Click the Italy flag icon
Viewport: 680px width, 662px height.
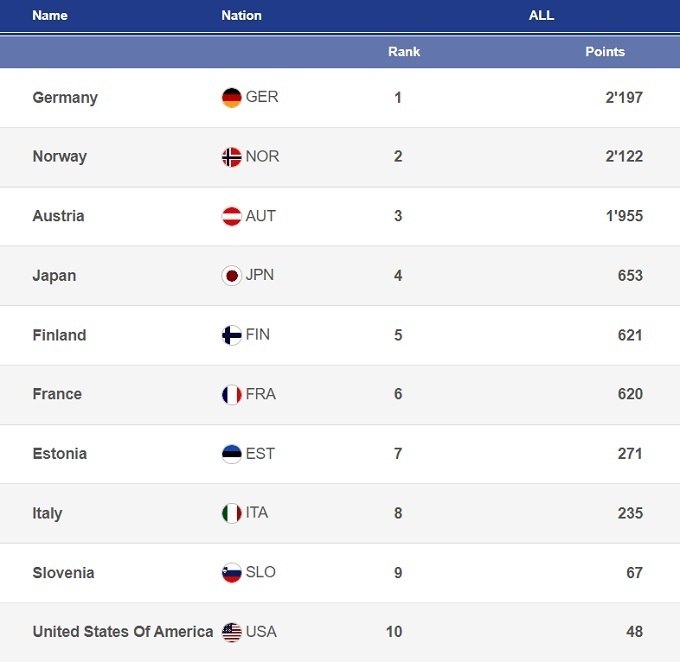pos(232,513)
